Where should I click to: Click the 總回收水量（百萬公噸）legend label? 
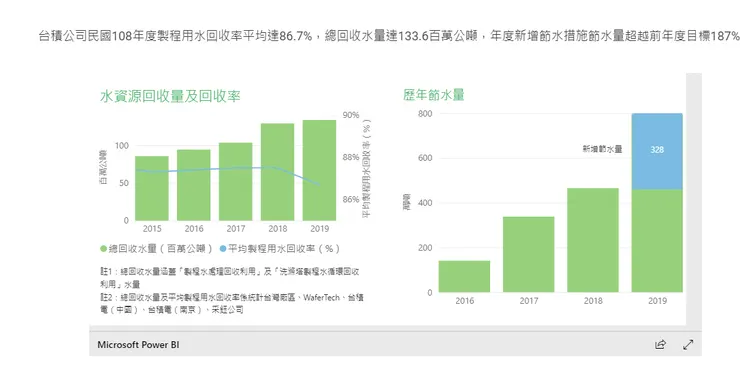click(x=161, y=249)
